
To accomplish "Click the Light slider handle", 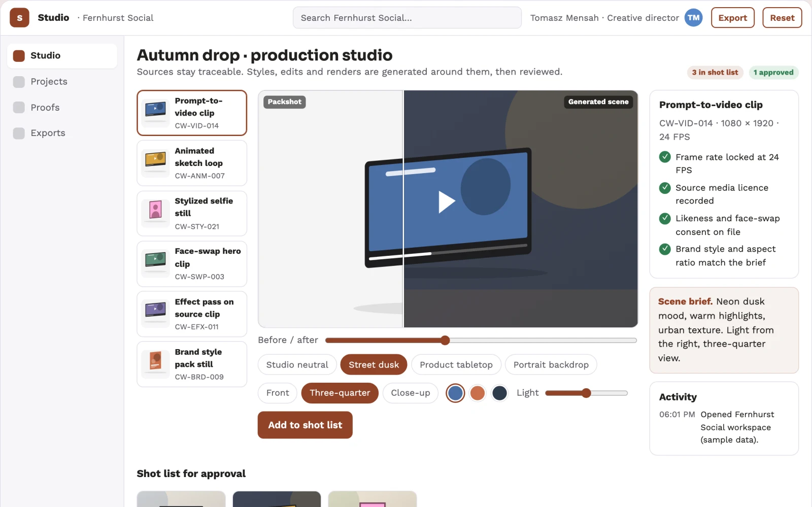I will (586, 393).
